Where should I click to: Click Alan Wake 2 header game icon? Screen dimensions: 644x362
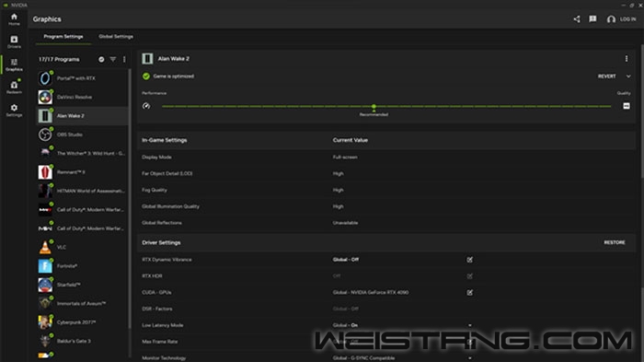pyautogui.click(x=147, y=59)
